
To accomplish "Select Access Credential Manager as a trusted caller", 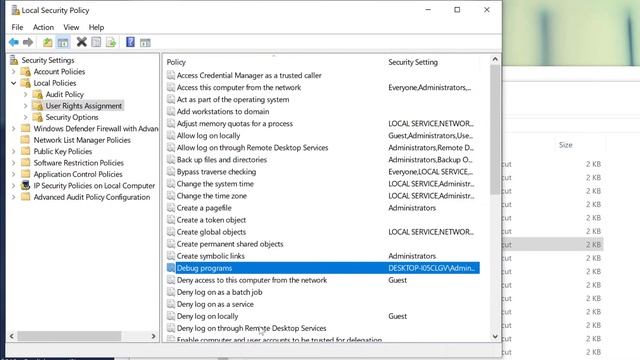I will (249, 76).
